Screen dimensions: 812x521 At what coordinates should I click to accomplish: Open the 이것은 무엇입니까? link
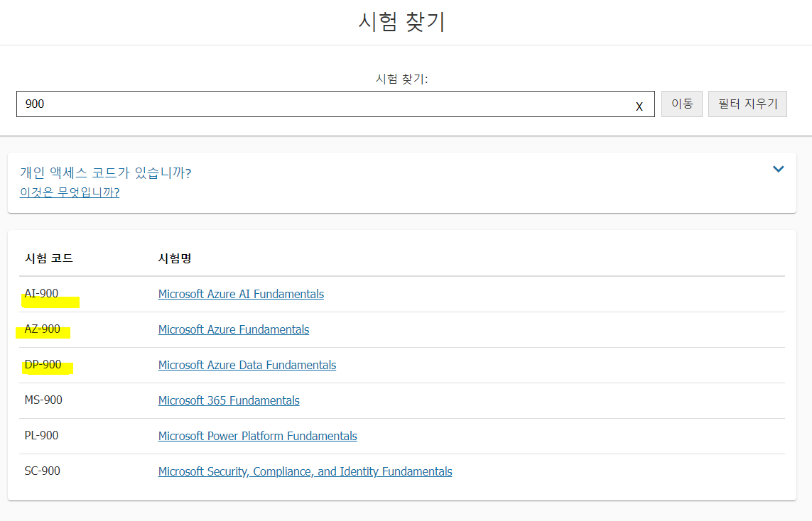pos(70,192)
